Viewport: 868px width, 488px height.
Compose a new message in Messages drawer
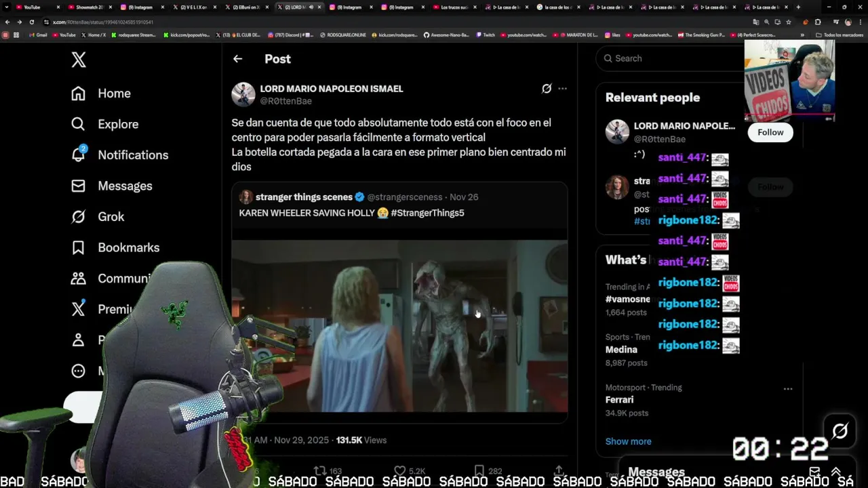[814, 472]
